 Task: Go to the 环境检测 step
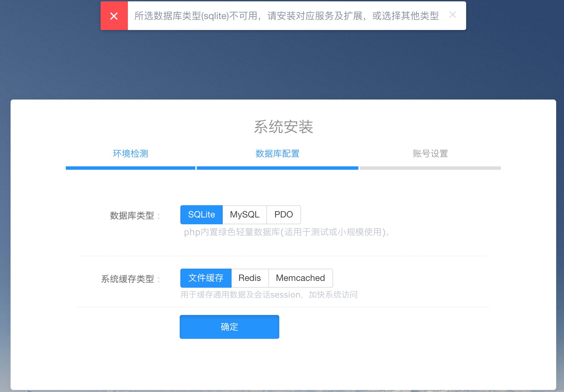(x=130, y=154)
